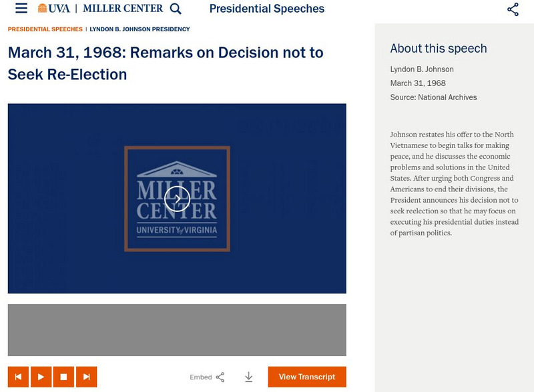Click the speech title heading

pos(165,63)
